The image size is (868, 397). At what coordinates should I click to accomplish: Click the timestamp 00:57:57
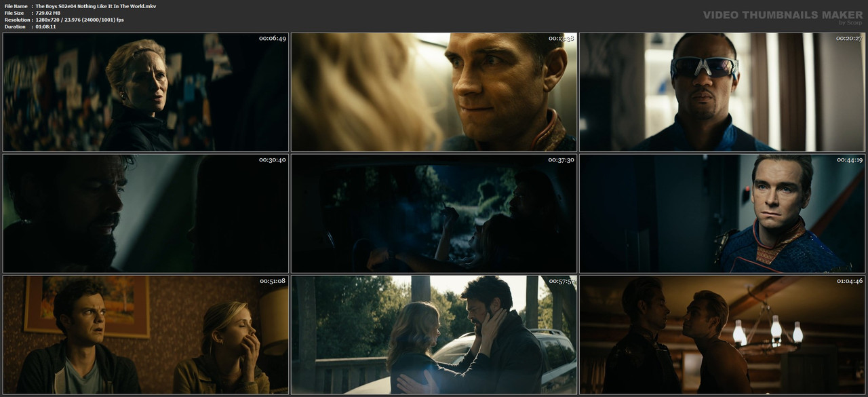pyautogui.click(x=561, y=281)
